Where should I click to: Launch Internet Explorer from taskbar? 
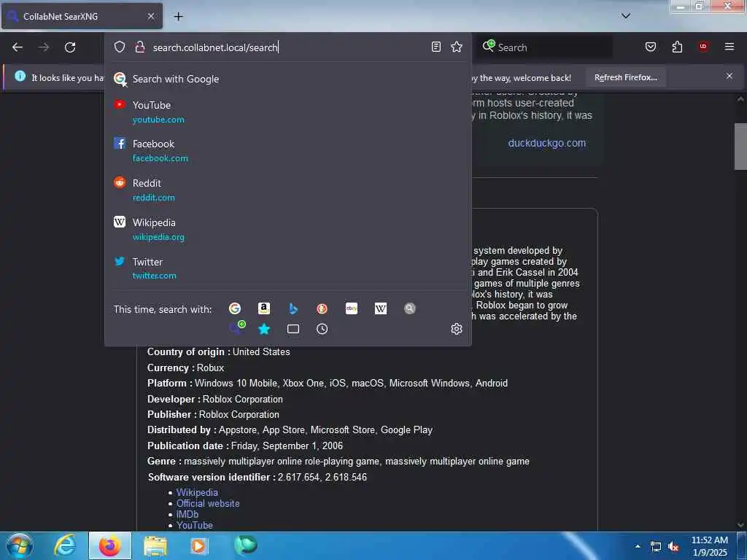[x=65, y=545]
